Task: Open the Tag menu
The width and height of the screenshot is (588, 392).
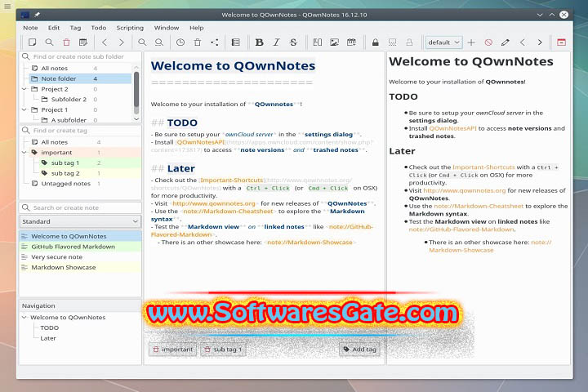Action: 75,28
